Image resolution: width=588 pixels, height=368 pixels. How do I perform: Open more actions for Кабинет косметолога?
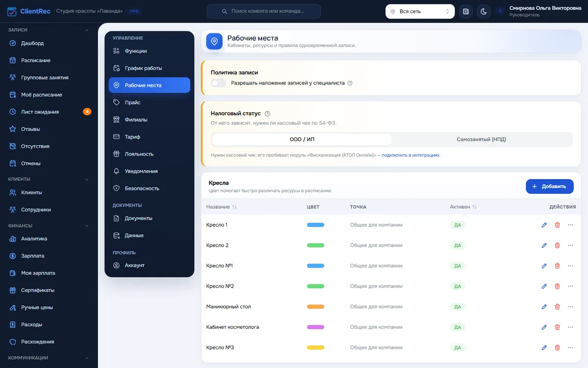click(570, 327)
